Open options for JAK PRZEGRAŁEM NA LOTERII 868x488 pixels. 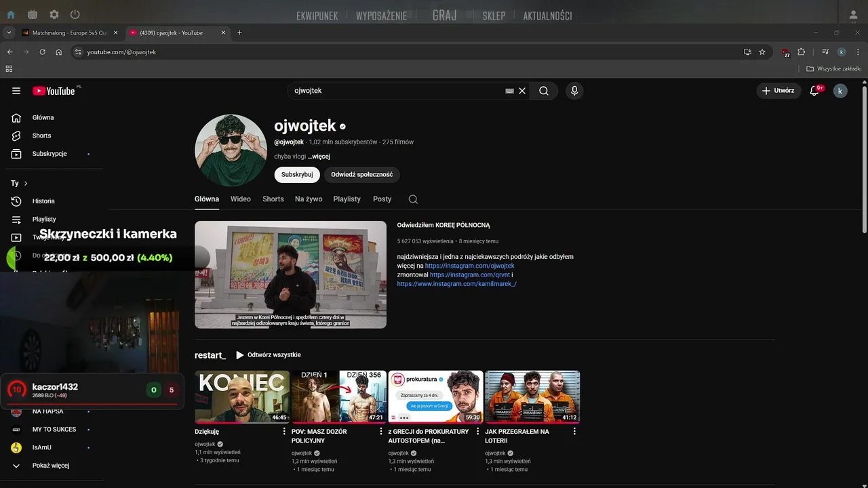(x=574, y=432)
